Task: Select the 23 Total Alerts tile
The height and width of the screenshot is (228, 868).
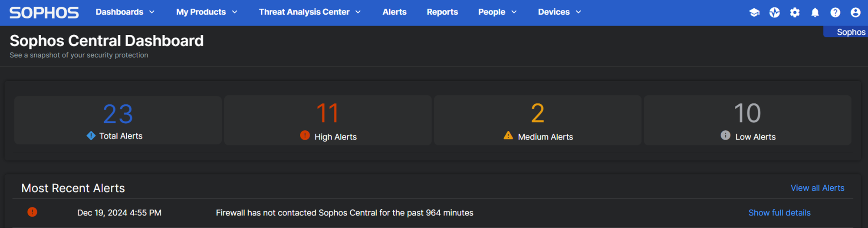Action: tap(118, 120)
